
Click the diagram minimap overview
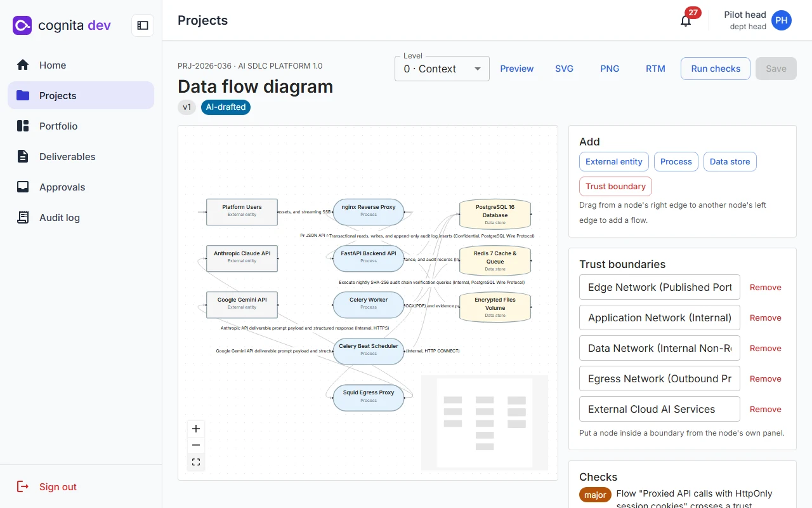[485, 423]
